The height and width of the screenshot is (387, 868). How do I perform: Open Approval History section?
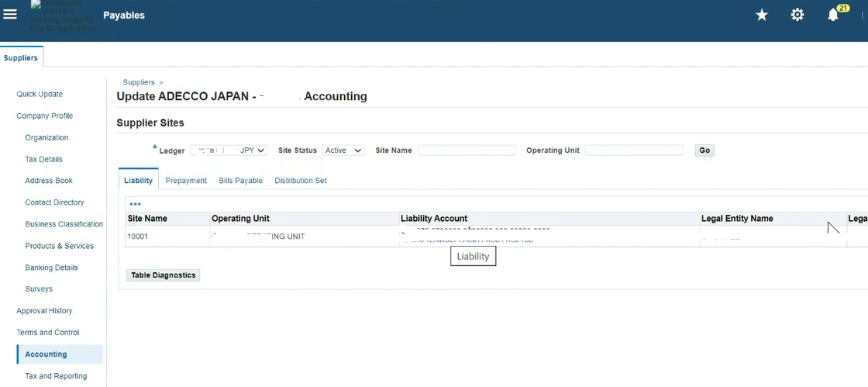44,310
